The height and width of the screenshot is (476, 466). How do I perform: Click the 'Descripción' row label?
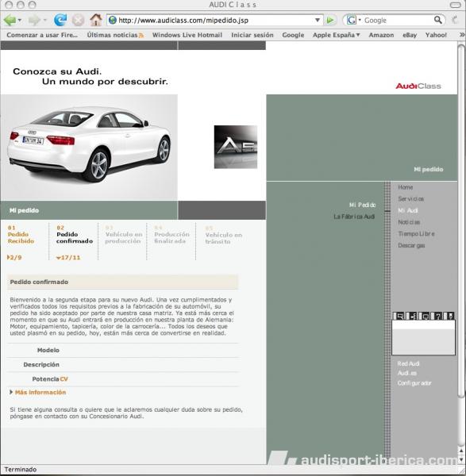(x=41, y=365)
